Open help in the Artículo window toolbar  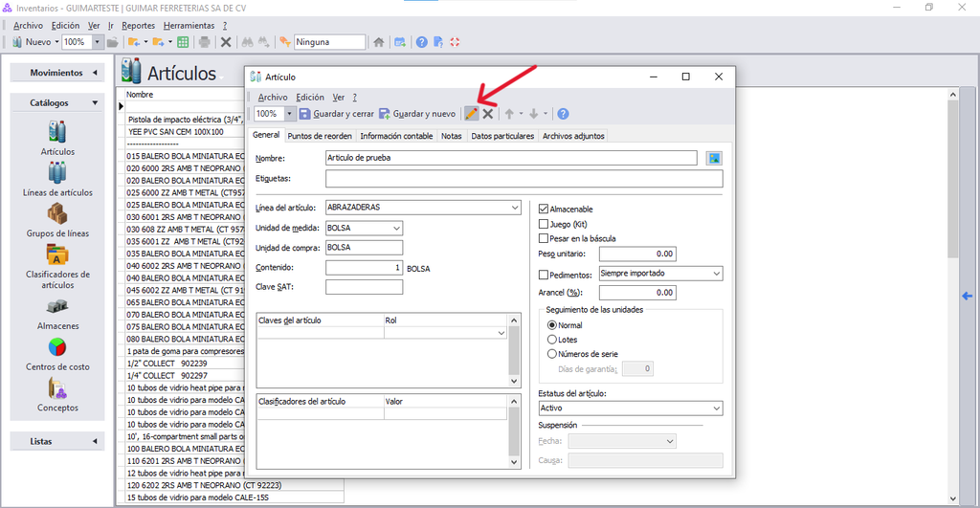click(x=563, y=114)
